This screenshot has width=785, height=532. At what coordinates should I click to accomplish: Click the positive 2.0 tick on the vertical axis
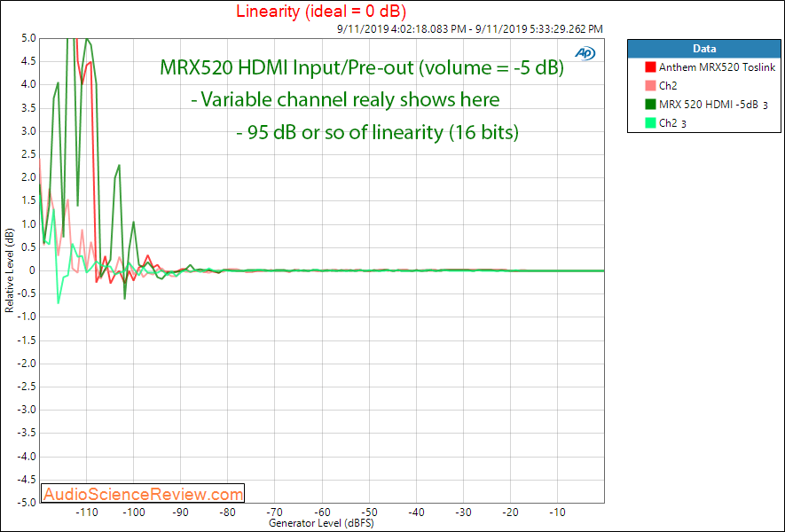tap(28, 177)
